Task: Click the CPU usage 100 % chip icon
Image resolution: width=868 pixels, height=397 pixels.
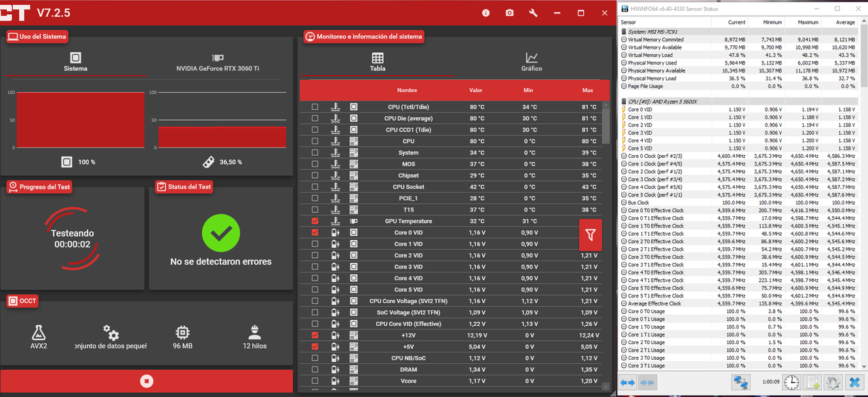Action: coord(66,162)
